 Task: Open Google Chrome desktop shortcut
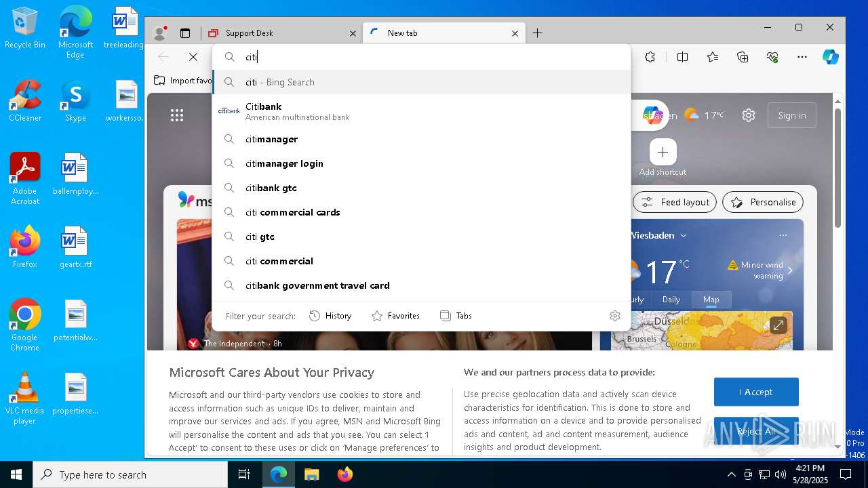pos(25,325)
